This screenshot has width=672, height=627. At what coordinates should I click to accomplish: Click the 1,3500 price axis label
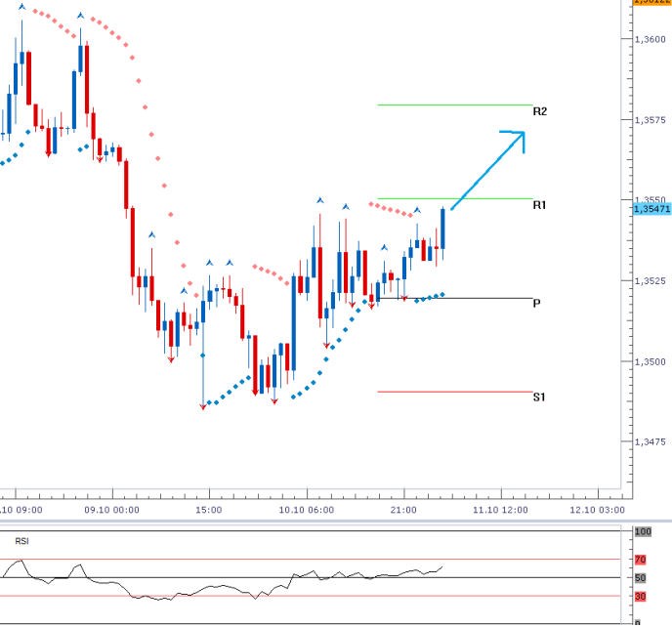pyautogui.click(x=651, y=362)
